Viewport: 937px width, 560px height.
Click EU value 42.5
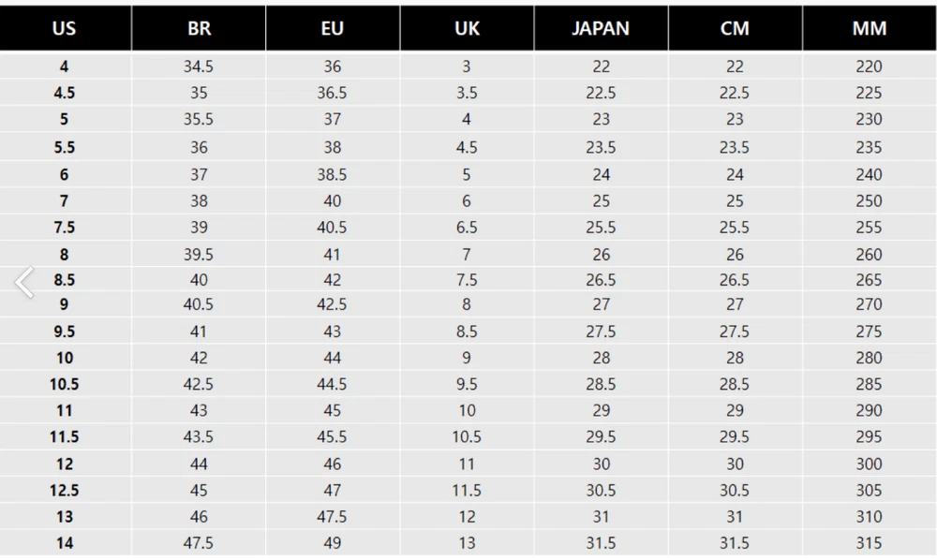[x=332, y=304]
